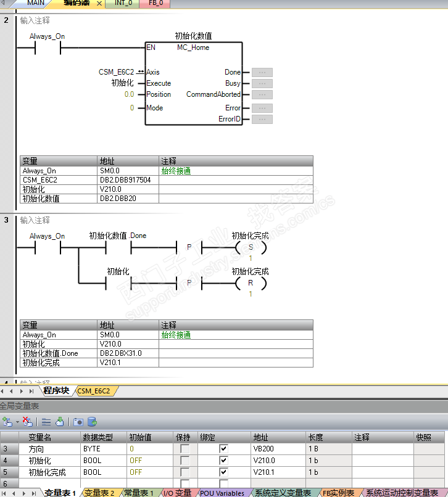448x497 pixels.
Task: Click the add variable table icon
Action: click(7, 422)
